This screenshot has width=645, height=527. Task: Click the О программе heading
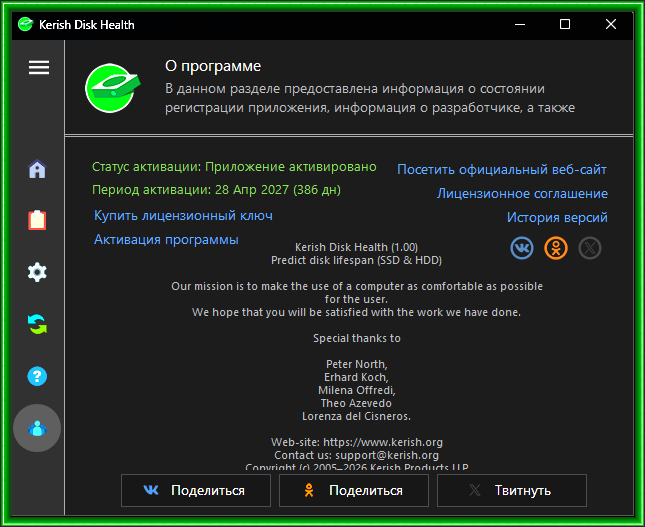[x=213, y=66]
